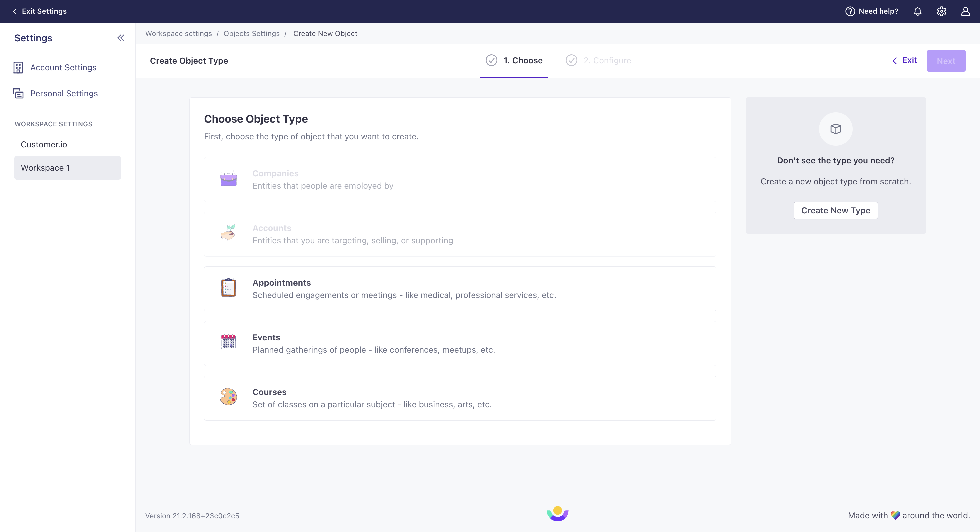
Task: Click the Next button
Action: click(x=946, y=61)
